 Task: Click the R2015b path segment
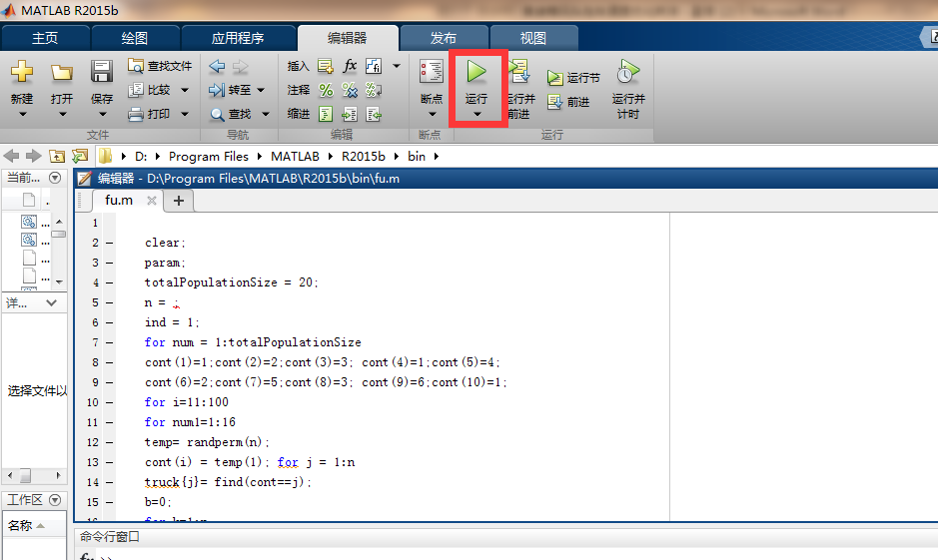click(364, 157)
